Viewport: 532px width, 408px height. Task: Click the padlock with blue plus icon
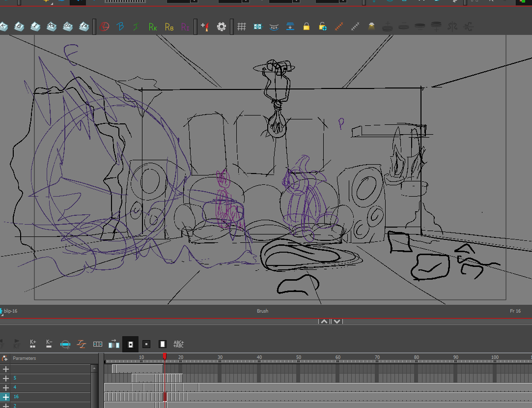[x=323, y=27]
